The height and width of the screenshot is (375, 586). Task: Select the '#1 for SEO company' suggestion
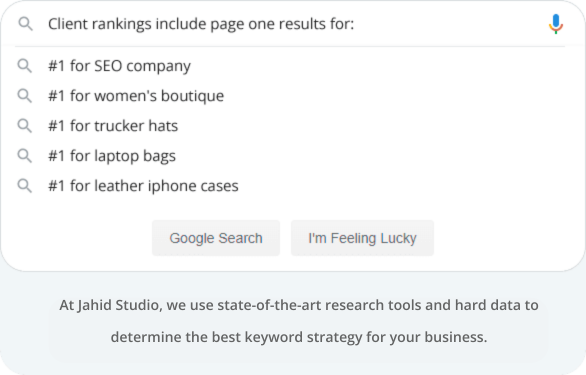pyautogui.click(x=119, y=66)
